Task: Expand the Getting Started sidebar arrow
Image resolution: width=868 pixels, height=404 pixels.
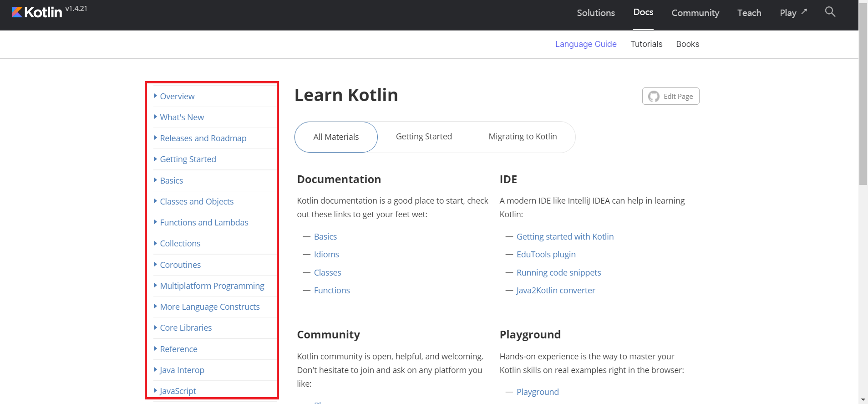Action: 156,159
